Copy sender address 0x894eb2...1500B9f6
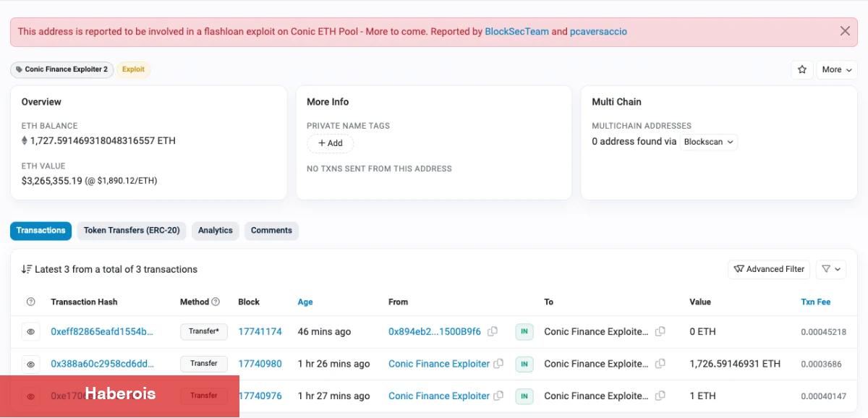868x418 pixels. pyautogui.click(x=493, y=332)
